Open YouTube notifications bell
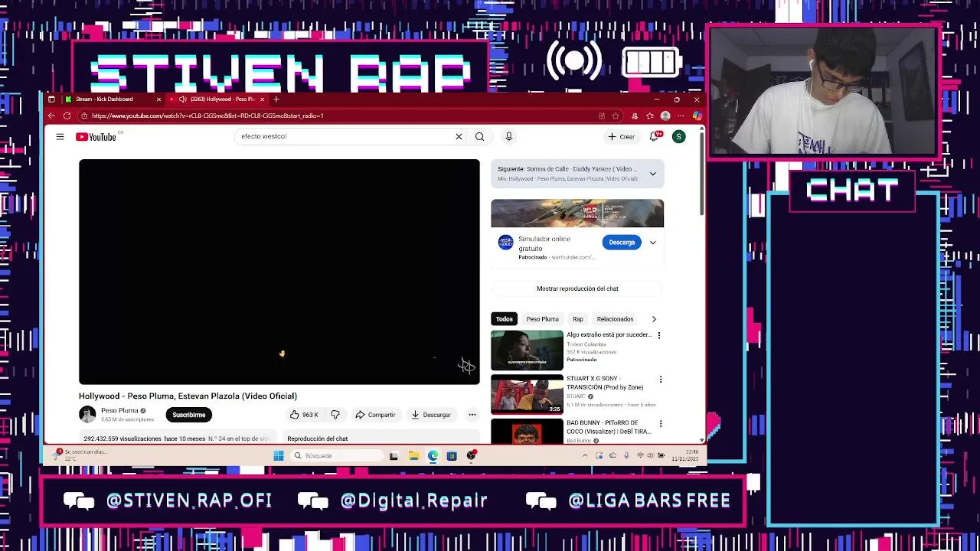 tap(655, 136)
